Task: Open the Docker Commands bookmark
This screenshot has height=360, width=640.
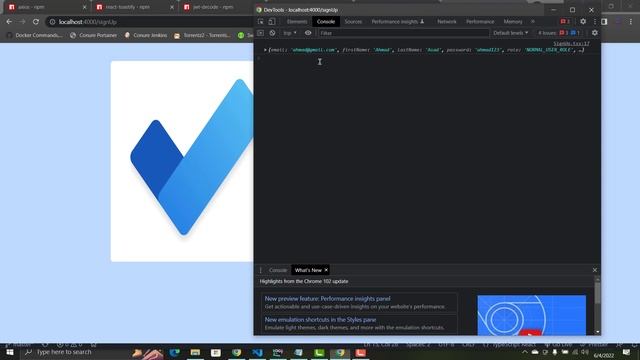Action: (x=34, y=36)
